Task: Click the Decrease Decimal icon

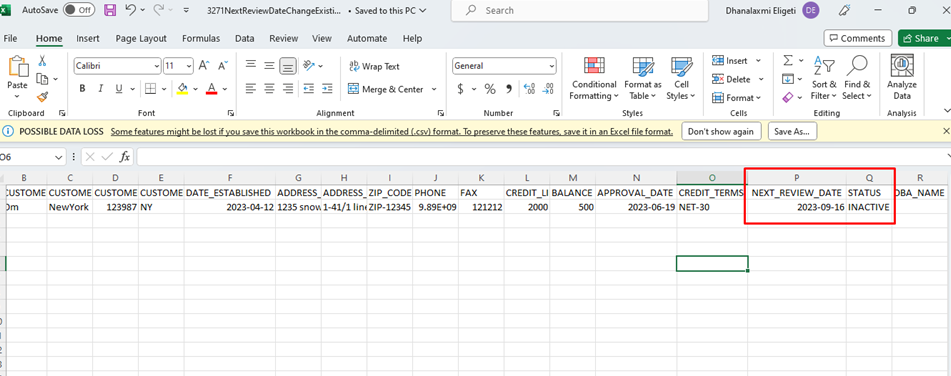Action: click(x=548, y=89)
